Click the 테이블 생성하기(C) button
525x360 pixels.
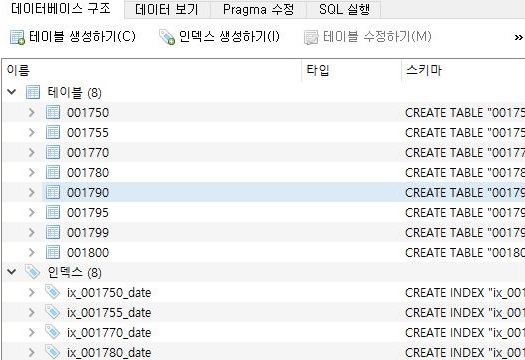coord(73,37)
